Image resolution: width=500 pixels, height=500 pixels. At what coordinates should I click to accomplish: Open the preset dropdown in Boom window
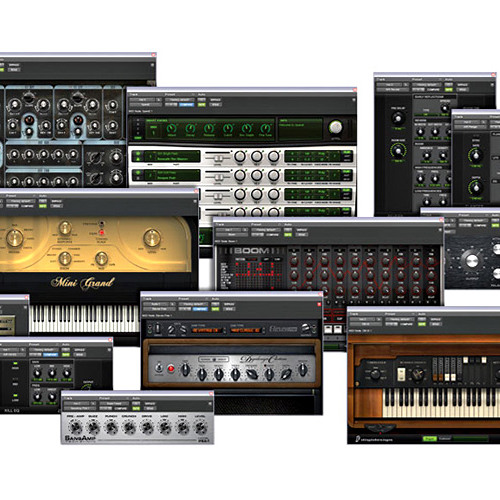click(266, 230)
